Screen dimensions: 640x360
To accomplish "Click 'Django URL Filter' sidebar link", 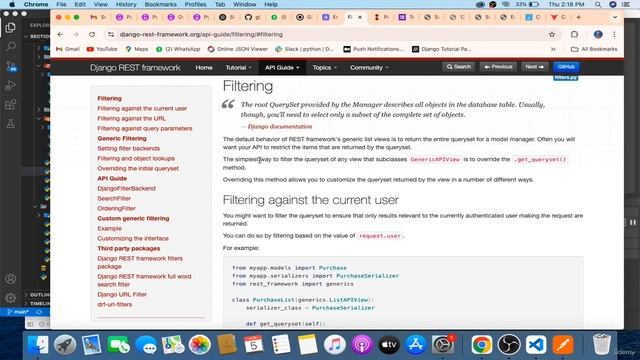I will [x=122, y=294].
